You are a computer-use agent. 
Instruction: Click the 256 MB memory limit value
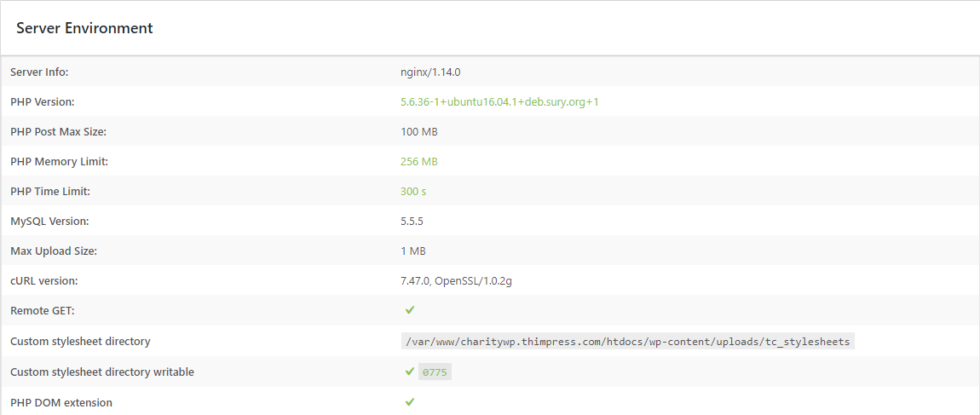(x=418, y=161)
